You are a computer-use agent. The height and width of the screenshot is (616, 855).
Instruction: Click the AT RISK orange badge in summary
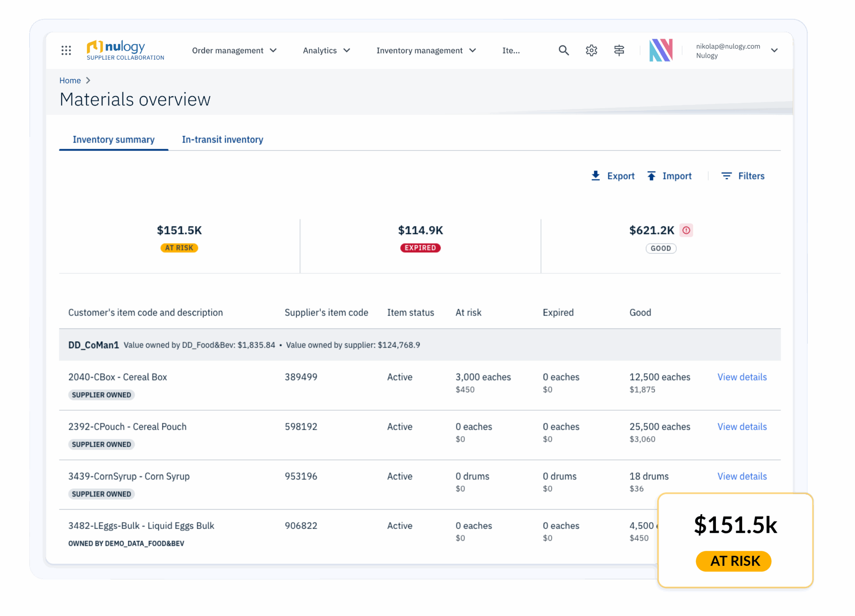[x=179, y=248]
